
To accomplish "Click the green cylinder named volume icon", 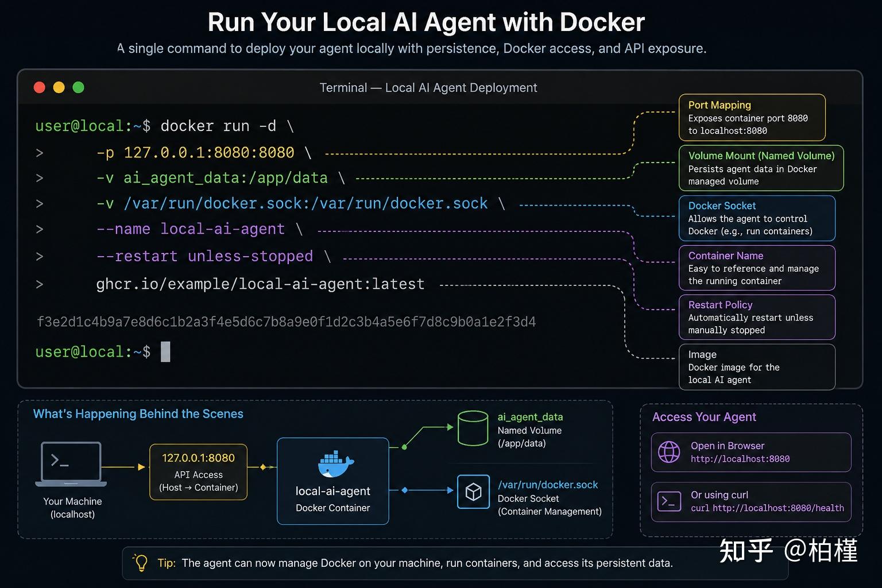I will [473, 428].
